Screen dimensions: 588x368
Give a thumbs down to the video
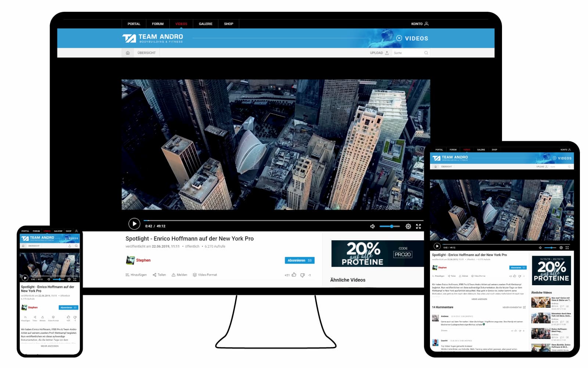coord(302,275)
